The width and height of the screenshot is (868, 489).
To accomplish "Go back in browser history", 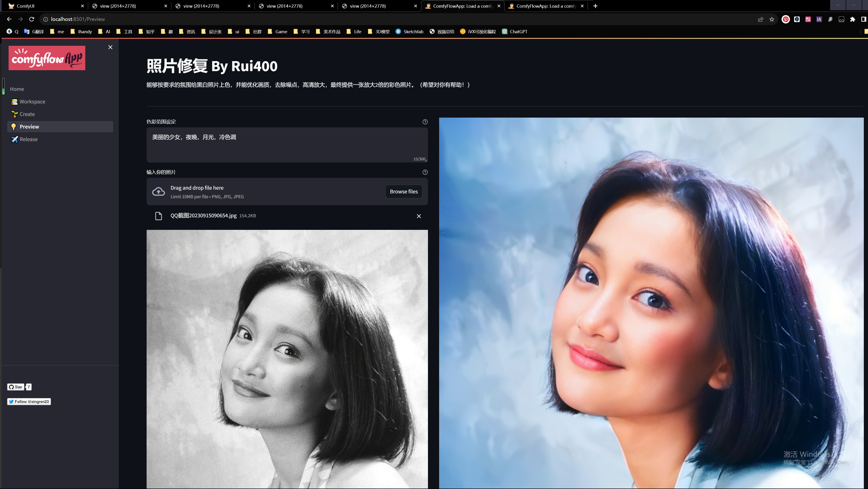I will click(x=9, y=19).
